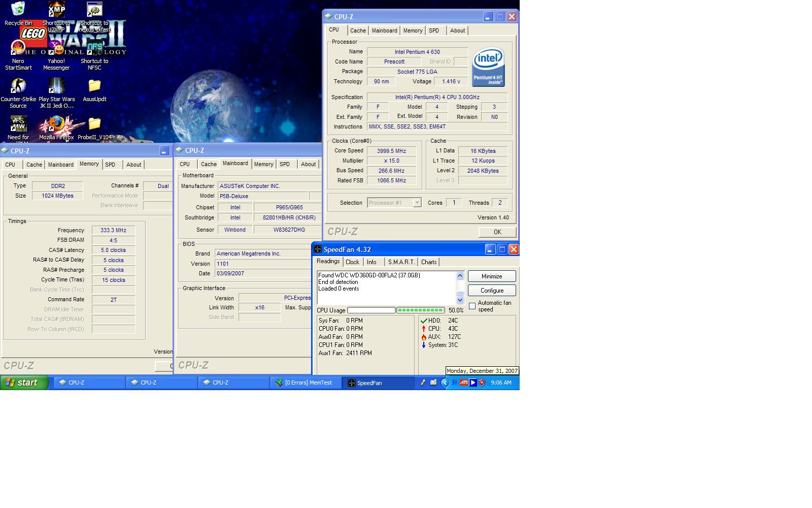Select the Play Star Wars JK II icon

56,86
